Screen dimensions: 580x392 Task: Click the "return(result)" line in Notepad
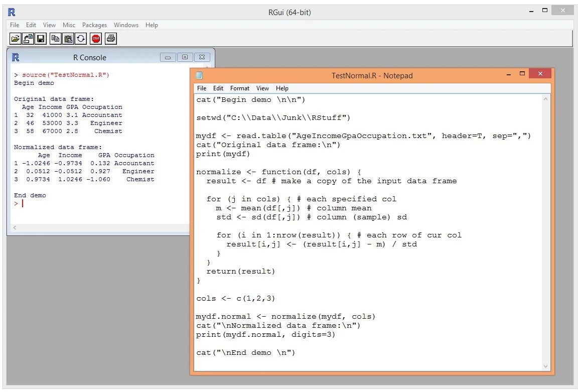241,272
